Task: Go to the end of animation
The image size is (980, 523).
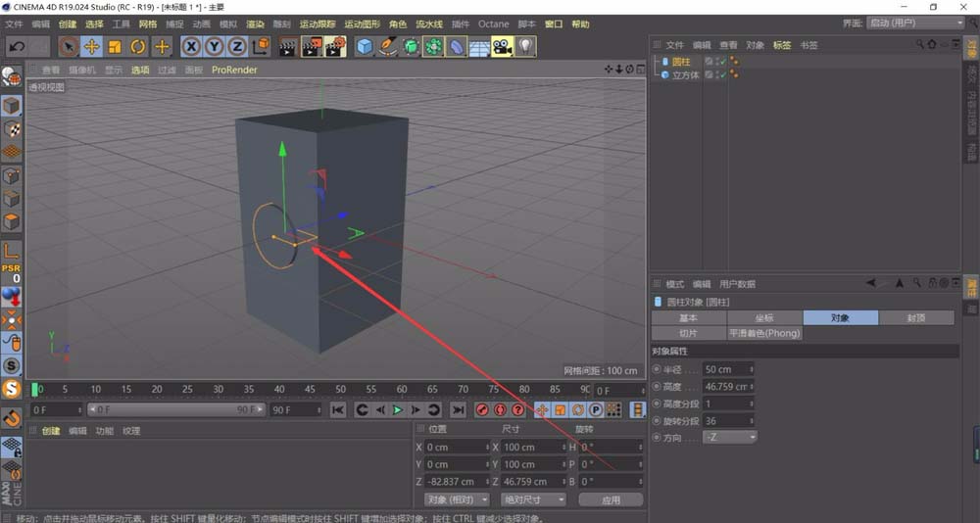Action: [x=458, y=410]
